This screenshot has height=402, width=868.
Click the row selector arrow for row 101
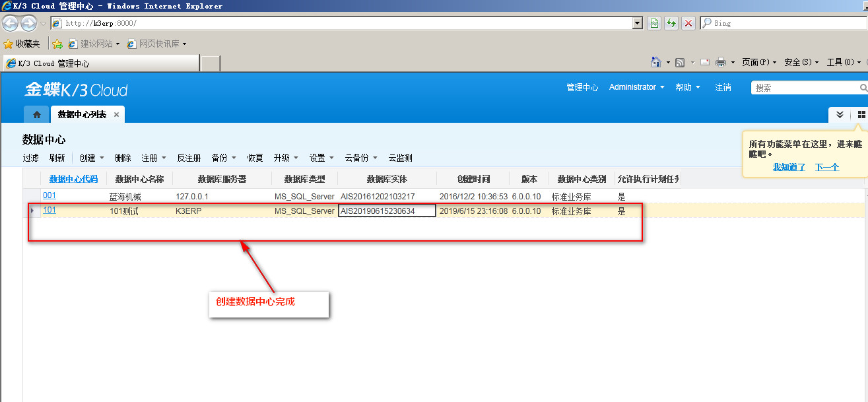click(32, 211)
